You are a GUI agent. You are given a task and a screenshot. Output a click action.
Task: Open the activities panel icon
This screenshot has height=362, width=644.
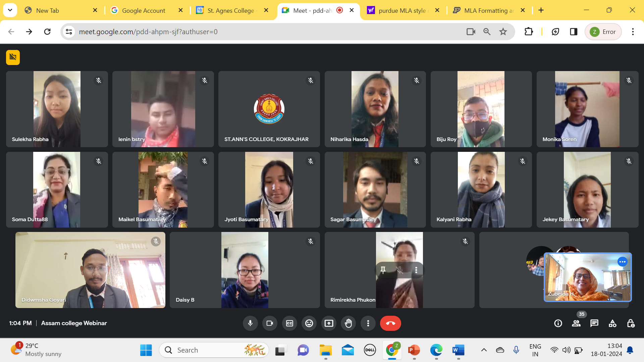click(612, 323)
